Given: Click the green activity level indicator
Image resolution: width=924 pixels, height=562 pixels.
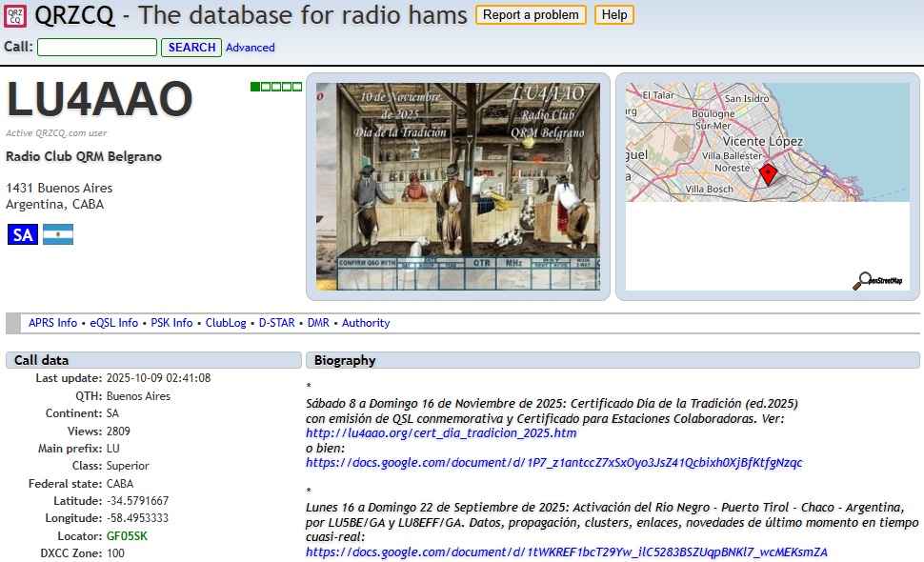Looking at the screenshot, I should pos(276,87).
